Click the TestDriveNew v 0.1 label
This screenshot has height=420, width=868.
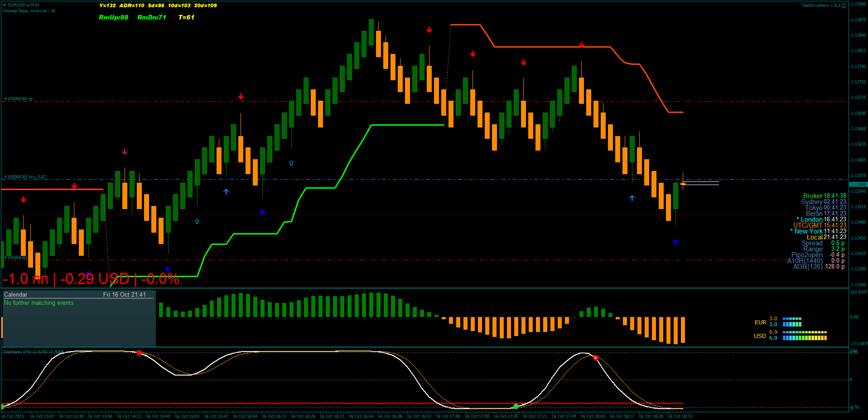(x=820, y=5)
